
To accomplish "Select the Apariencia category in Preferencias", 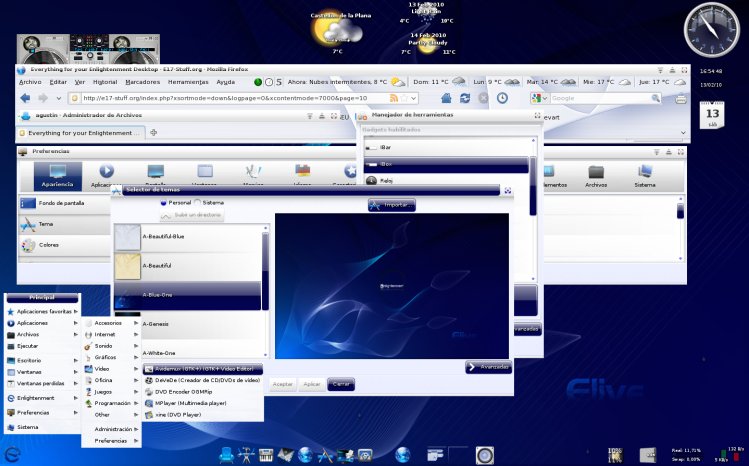I will (58, 176).
